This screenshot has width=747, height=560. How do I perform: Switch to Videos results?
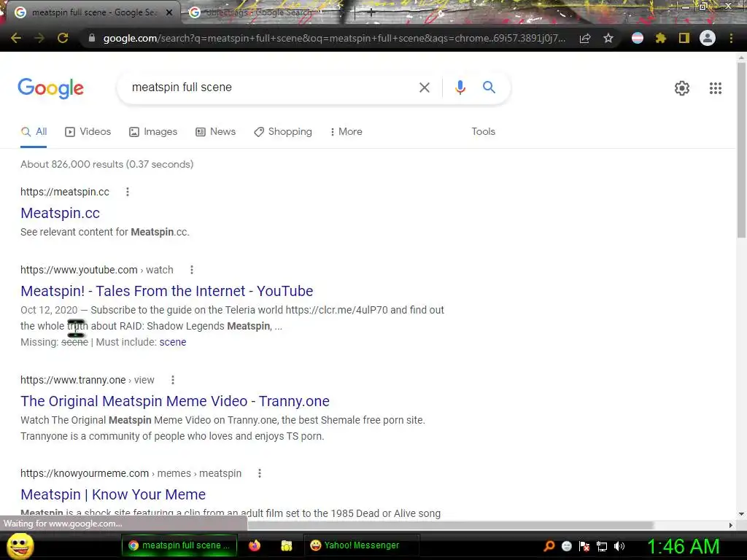tap(88, 132)
